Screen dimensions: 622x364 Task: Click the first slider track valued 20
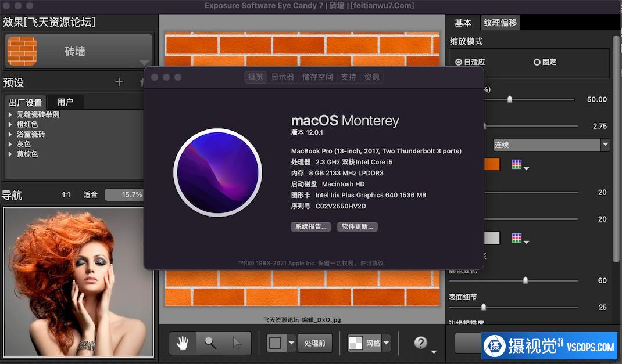point(531,192)
